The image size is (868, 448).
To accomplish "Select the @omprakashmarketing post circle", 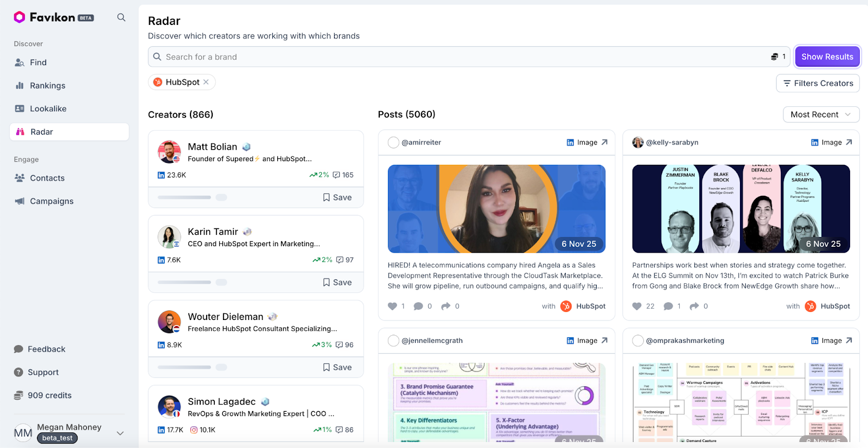I will (x=638, y=341).
